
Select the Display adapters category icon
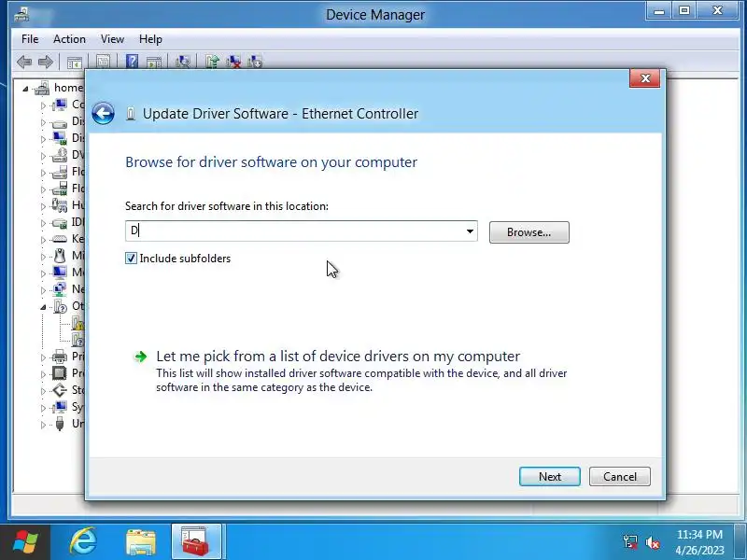point(60,138)
